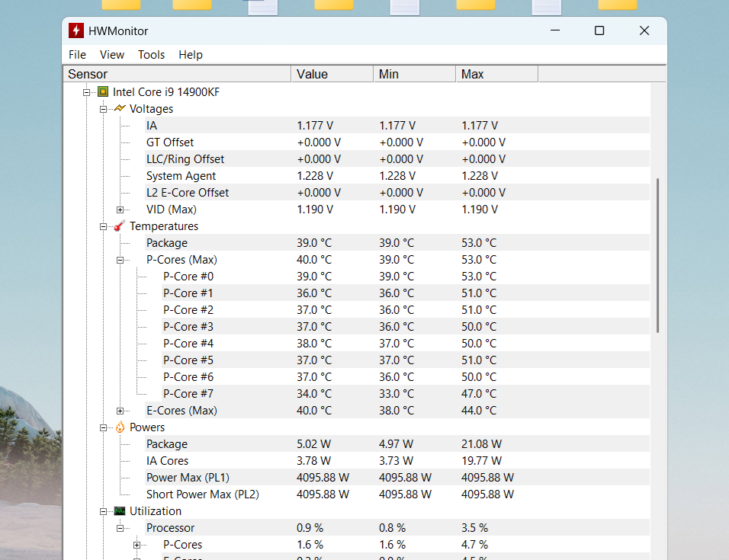
Task: Select the Powers tree label
Action: pos(147,427)
